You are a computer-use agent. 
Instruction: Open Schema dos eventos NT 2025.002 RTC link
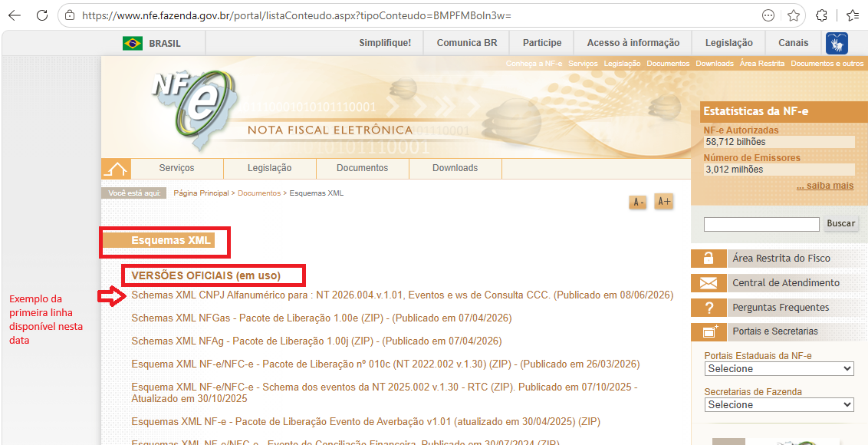[x=385, y=392]
